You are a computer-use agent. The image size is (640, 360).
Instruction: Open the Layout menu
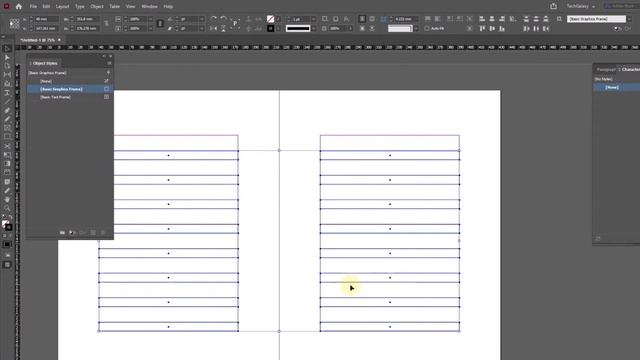[x=62, y=7]
